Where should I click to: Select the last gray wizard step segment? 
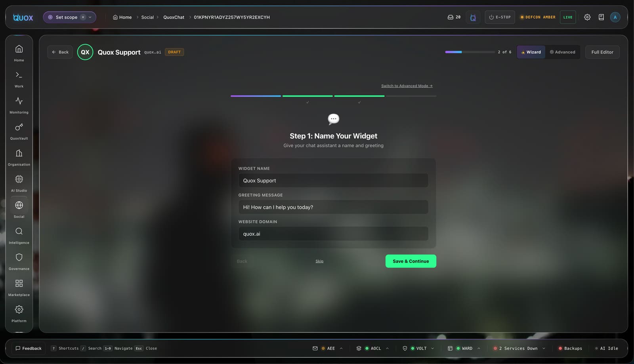coord(411,96)
